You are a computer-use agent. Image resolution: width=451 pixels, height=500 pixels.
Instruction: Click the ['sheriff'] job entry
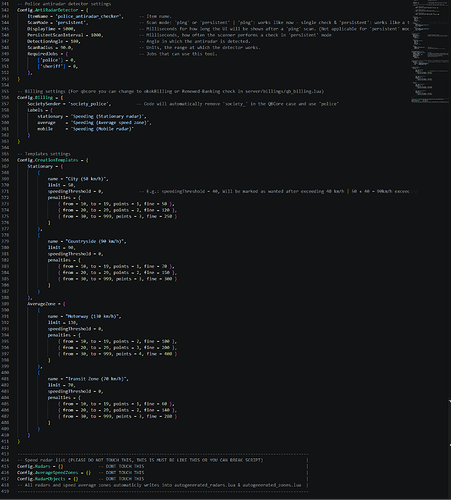click(x=57, y=66)
